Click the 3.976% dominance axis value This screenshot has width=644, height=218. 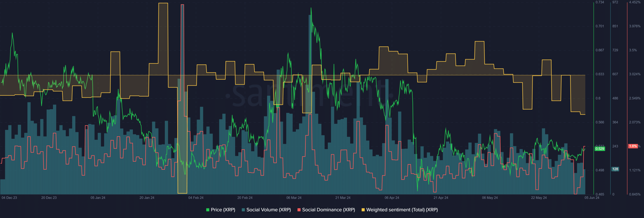[635, 26]
